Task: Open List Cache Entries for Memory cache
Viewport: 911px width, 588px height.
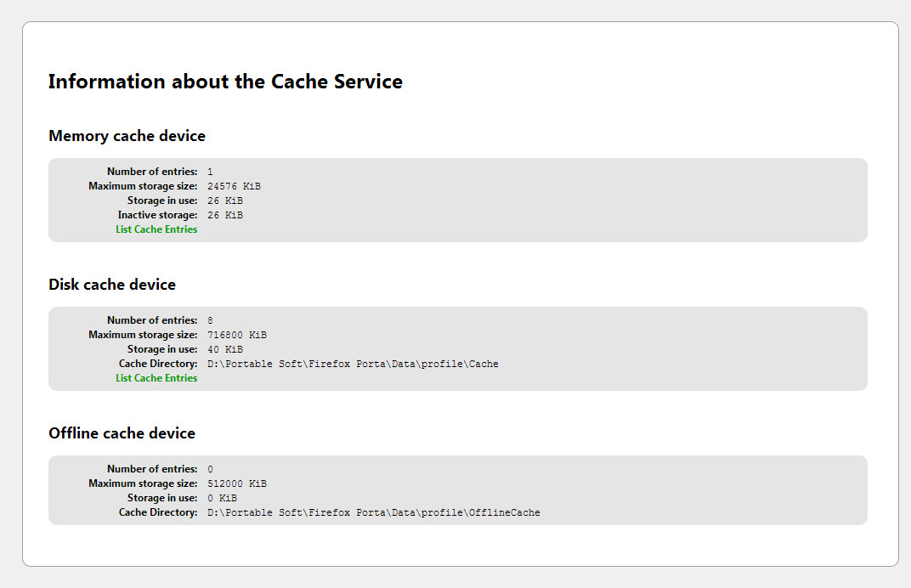Action: coord(156,229)
